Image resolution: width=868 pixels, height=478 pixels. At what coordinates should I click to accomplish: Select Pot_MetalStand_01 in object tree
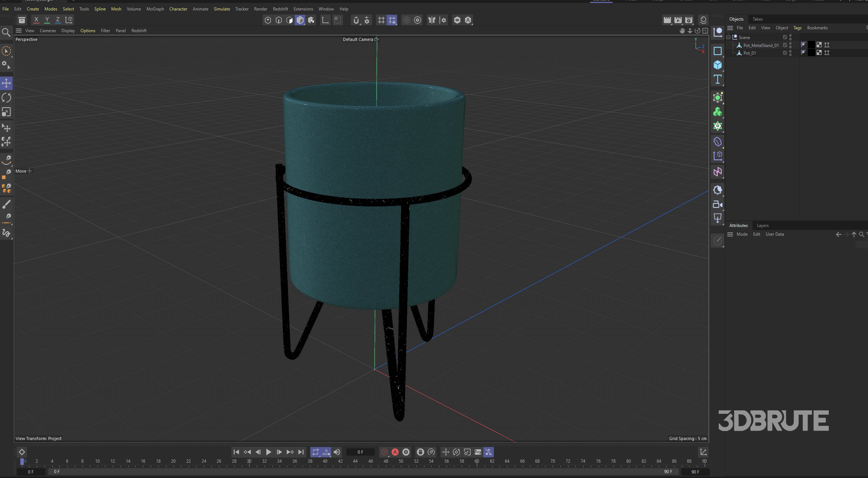point(760,45)
